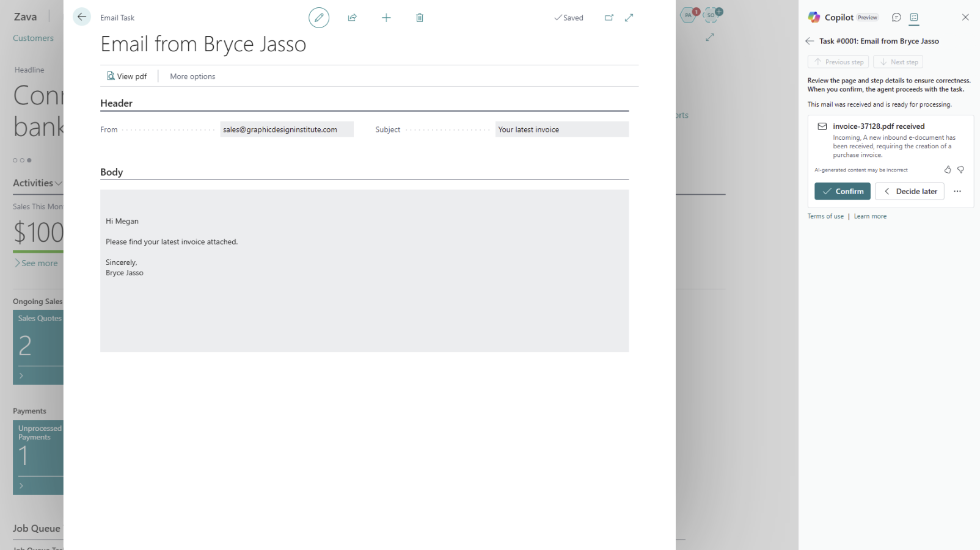Open Customers in background navigation

click(x=33, y=38)
